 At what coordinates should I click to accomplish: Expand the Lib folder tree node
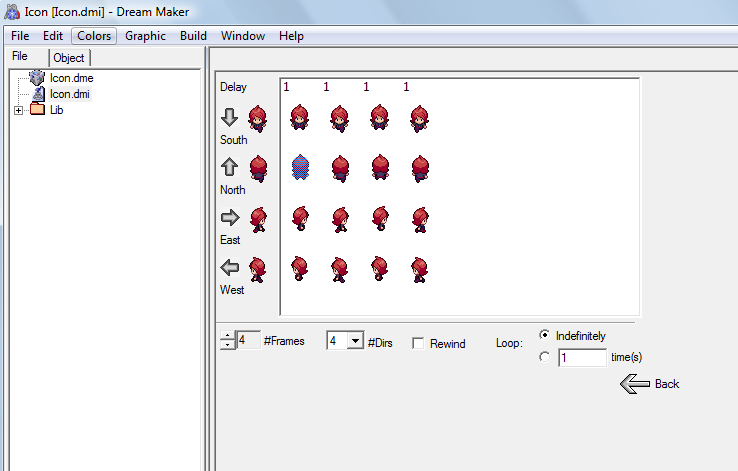(x=19, y=110)
